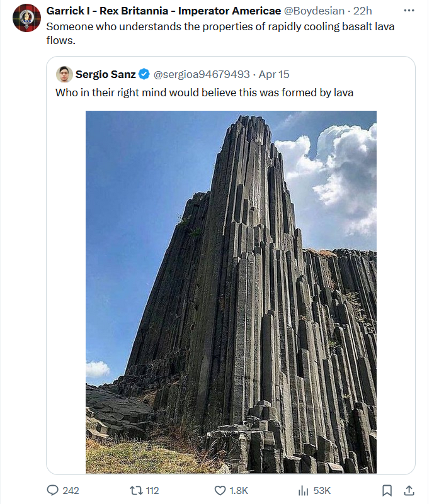This screenshot has height=504, width=439.
Task: Open Garrick I's round profile avatar
Action: tap(26, 18)
